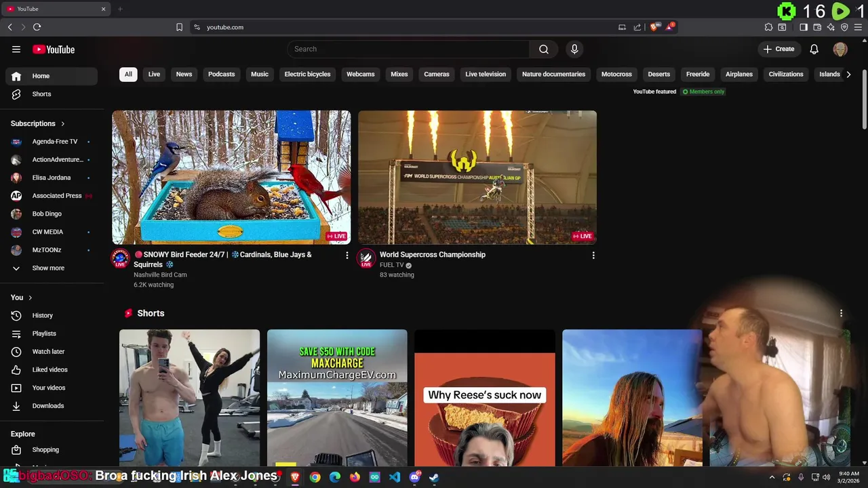Click the share page icon
Image resolution: width=868 pixels, height=488 pixels.
point(637,27)
